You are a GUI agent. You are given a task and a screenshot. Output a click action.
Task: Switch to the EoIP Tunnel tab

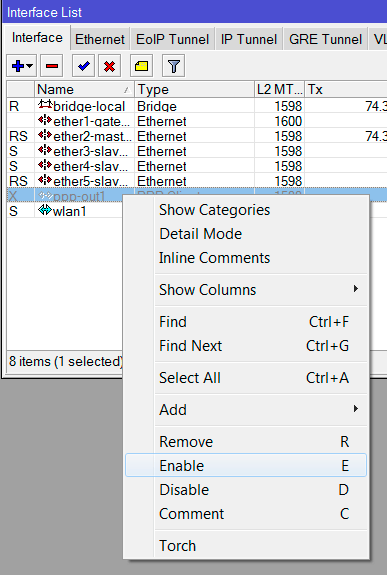click(172, 39)
